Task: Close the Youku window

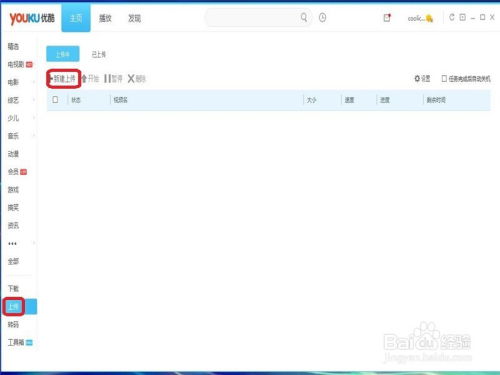Action: pos(492,17)
